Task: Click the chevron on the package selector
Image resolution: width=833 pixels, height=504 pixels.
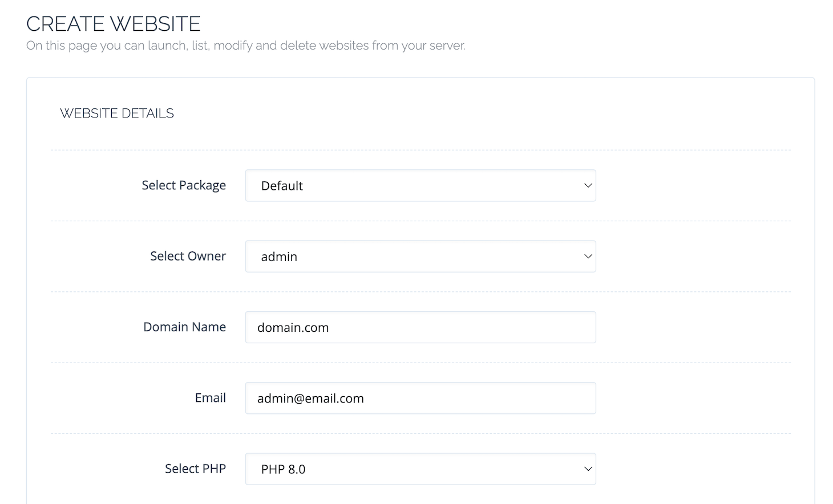Action: (x=588, y=185)
